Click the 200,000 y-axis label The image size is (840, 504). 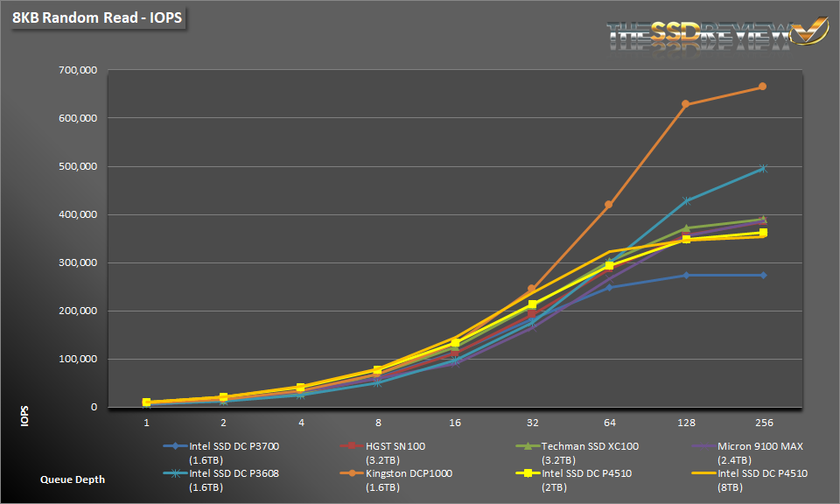(x=78, y=311)
